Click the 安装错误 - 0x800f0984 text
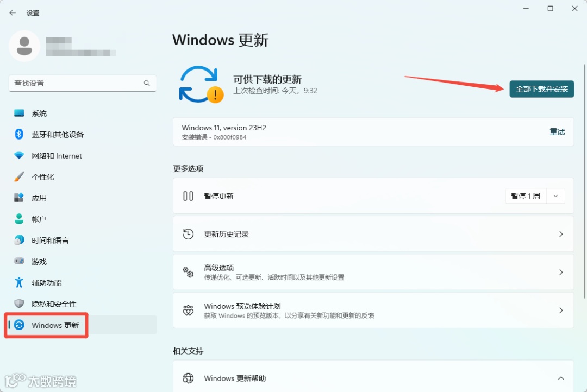This screenshot has width=587, height=392. 214,137
